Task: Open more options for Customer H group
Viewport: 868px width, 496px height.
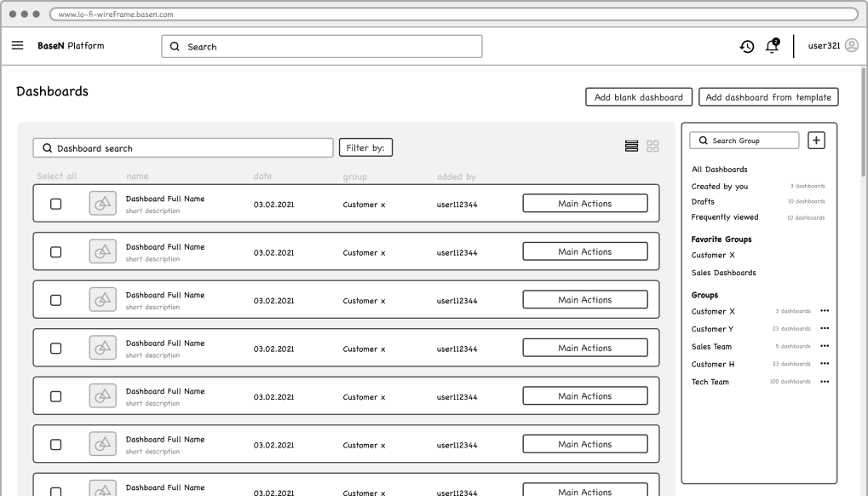Action: [825, 364]
